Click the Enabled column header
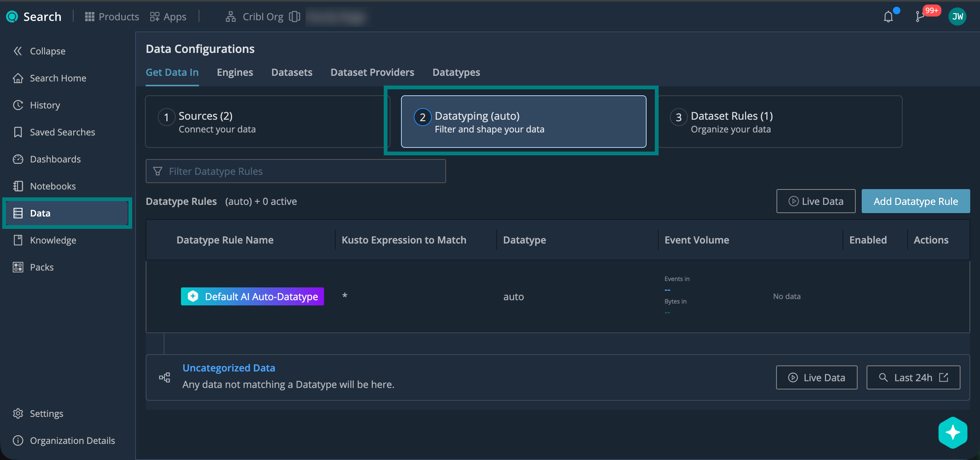This screenshot has width=980, height=460. coord(868,240)
